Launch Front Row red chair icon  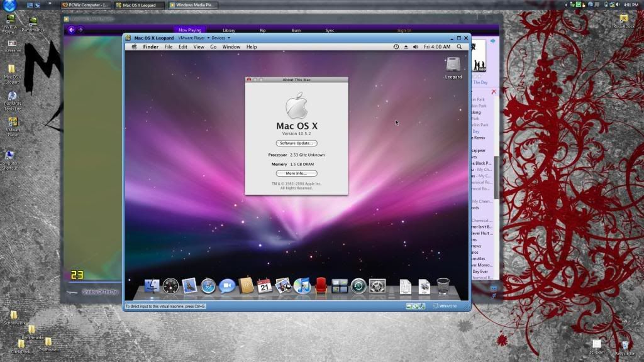[x=321, y=286]
